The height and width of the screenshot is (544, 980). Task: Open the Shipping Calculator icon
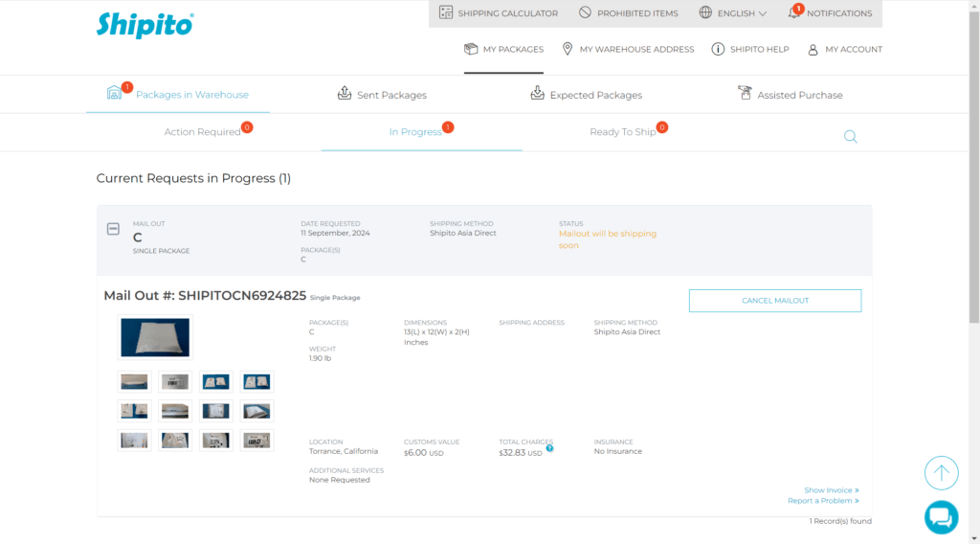click(x=446, y=12)
